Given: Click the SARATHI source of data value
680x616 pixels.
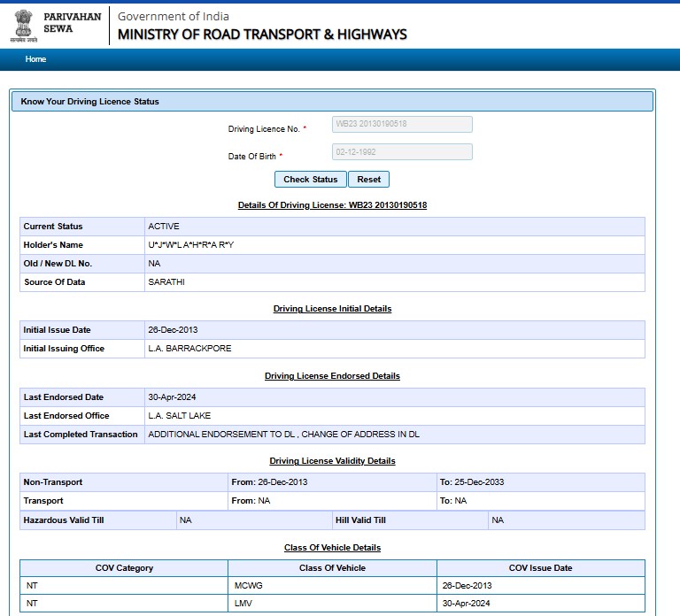Looking at the screenshot, I should click(166, 282).
